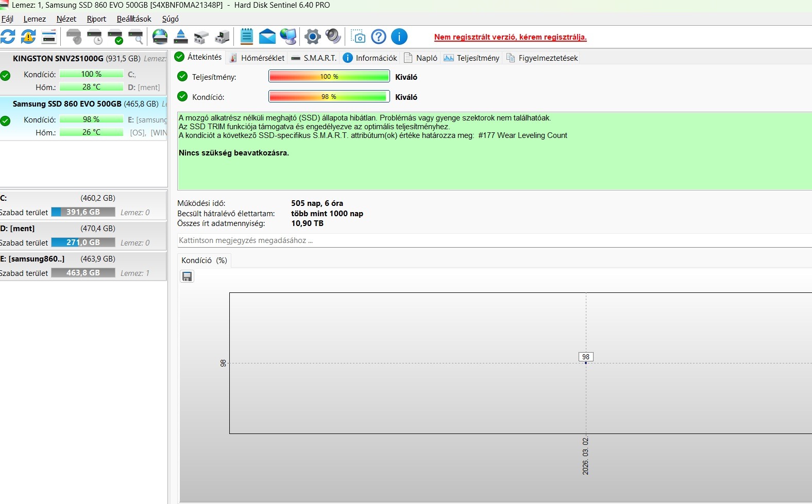Viewport: 812px width, 504px height.
Task: Open the Beállítások menu
Action: pyautogui.click(x=134, y=19)
